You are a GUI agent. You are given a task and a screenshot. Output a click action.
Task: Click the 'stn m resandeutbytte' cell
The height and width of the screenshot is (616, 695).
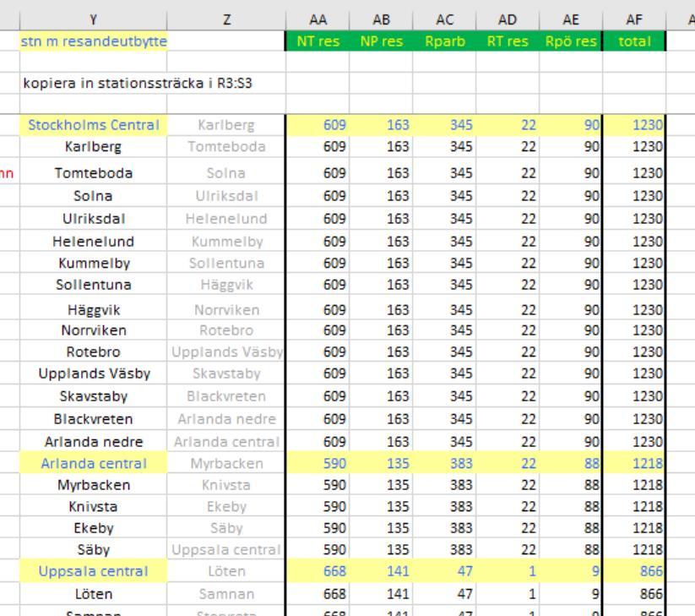coord(93,41)
